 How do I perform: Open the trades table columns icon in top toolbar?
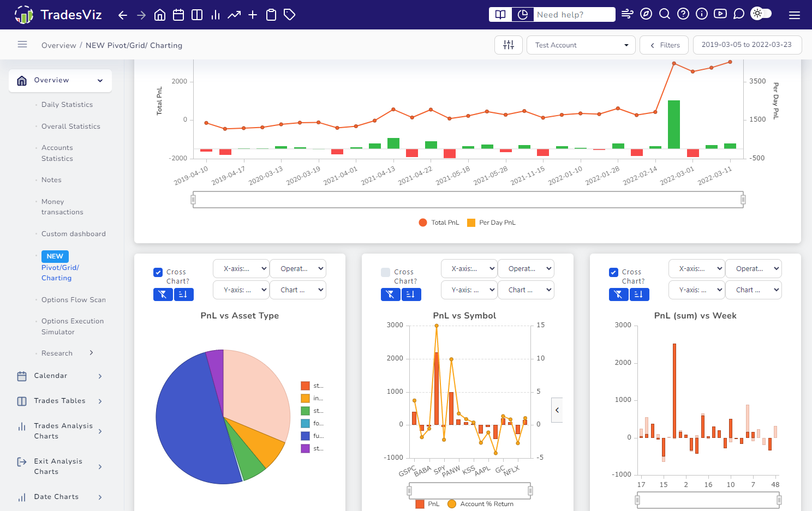click(x=197, y=15)
